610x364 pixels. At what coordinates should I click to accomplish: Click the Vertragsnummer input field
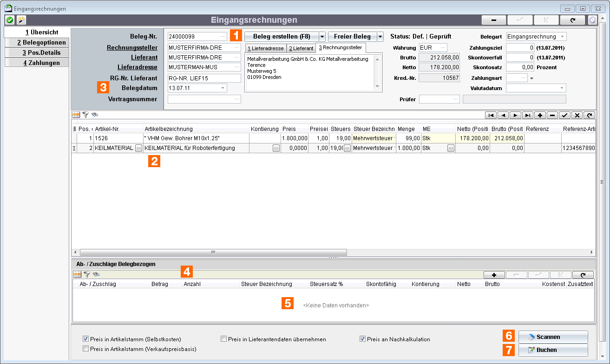pyautogui.click(x=204, y=99)
